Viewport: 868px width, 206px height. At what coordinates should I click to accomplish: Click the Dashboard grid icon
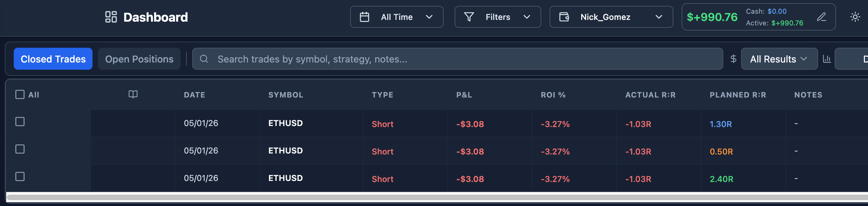(111, 17)
